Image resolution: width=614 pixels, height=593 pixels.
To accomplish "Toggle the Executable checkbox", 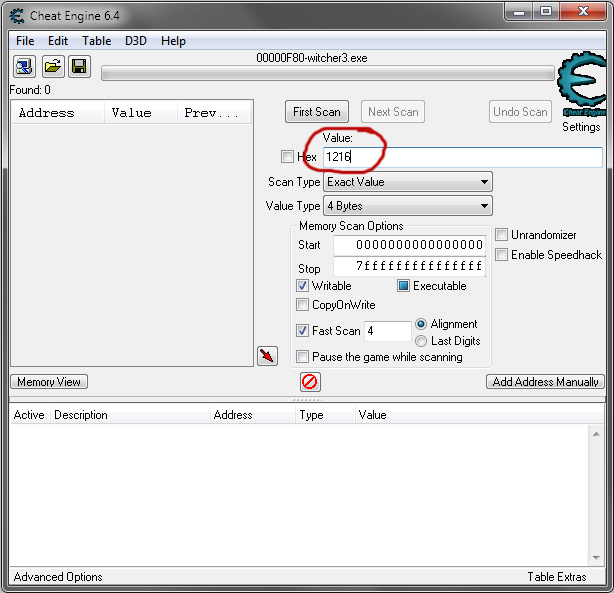I will (403, 286).
